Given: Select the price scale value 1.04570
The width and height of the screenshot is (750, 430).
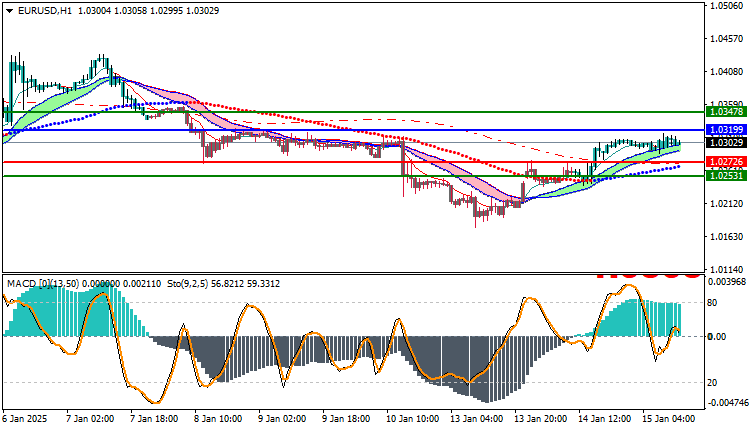Looking at the screenshot, I should point(728,39).
